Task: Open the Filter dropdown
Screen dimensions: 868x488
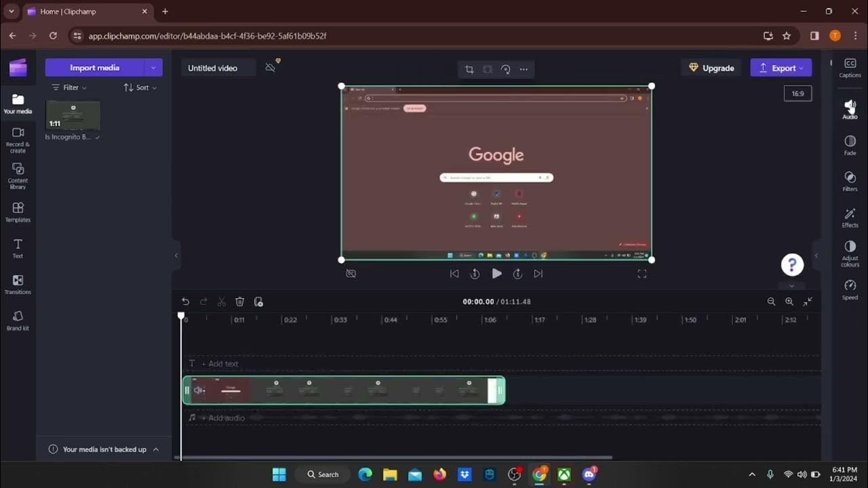Action: pyautogui.click(x=69, y=87)
